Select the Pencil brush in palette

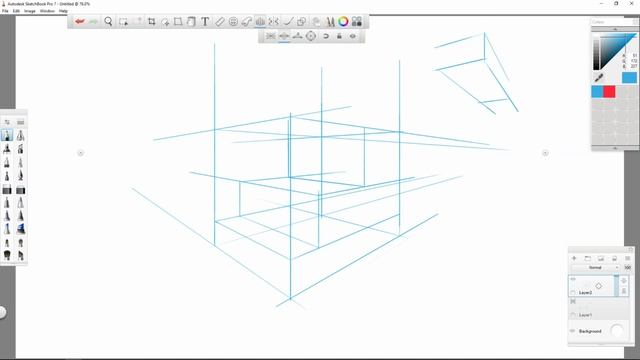tap(7, 135)
